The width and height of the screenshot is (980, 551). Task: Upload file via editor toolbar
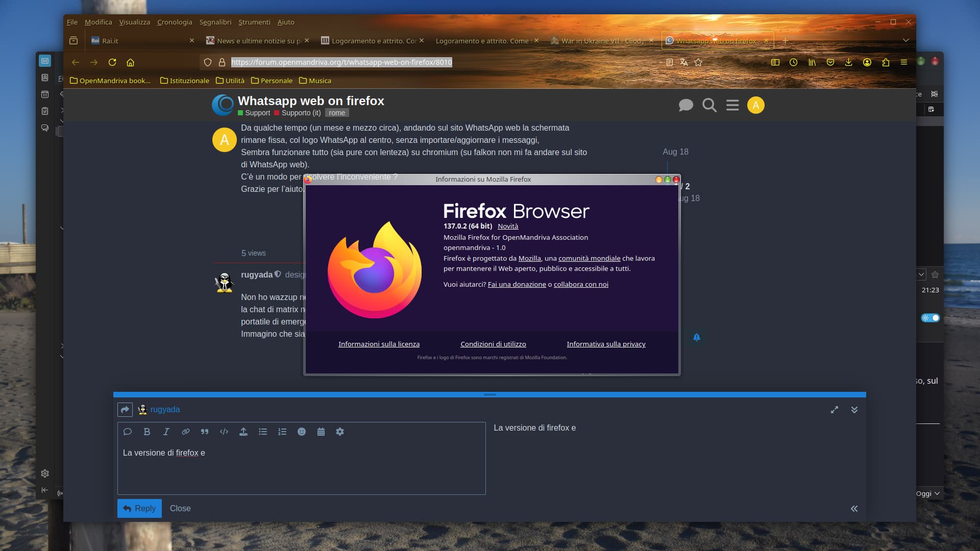click(243, 432)
